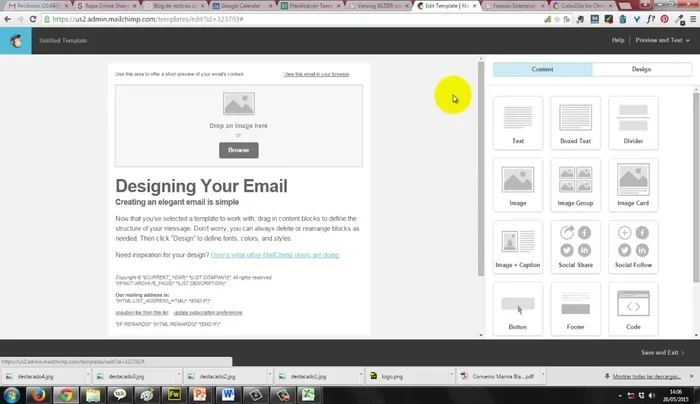The height and width of the screenshot is (404, 700).
Task: Switch to the Content tab
Action: 543,69
